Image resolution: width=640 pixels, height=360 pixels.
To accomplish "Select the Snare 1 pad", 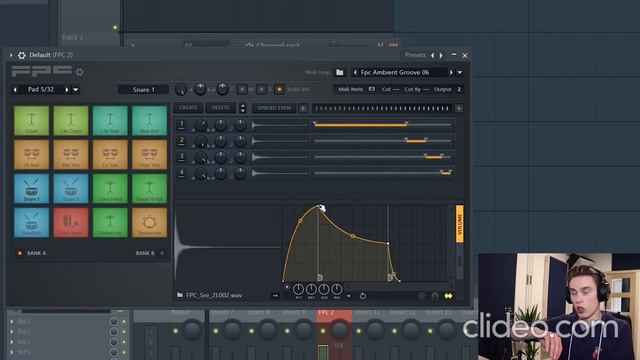I will click(31, 189).
